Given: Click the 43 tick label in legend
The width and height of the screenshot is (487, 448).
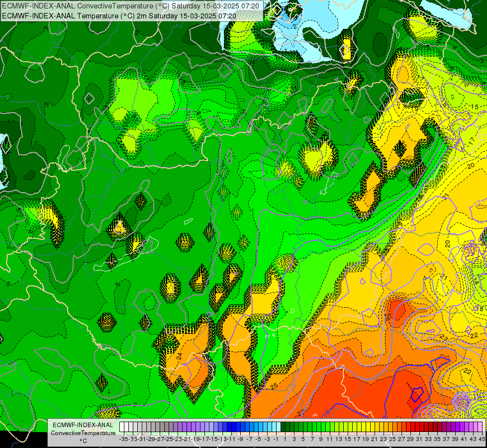Looking at the screenshot, I should click(474, 439).
